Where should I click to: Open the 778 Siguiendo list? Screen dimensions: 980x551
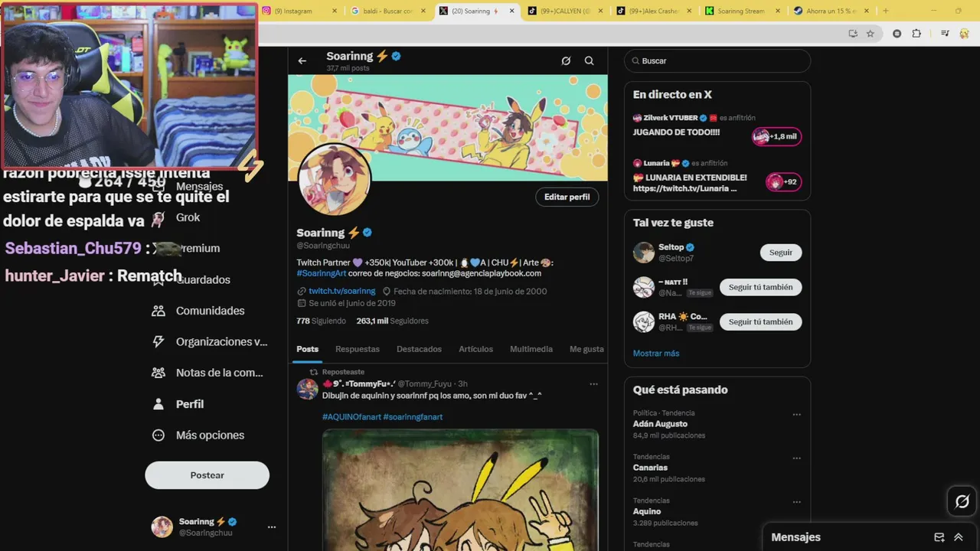[x=321, y=321]
